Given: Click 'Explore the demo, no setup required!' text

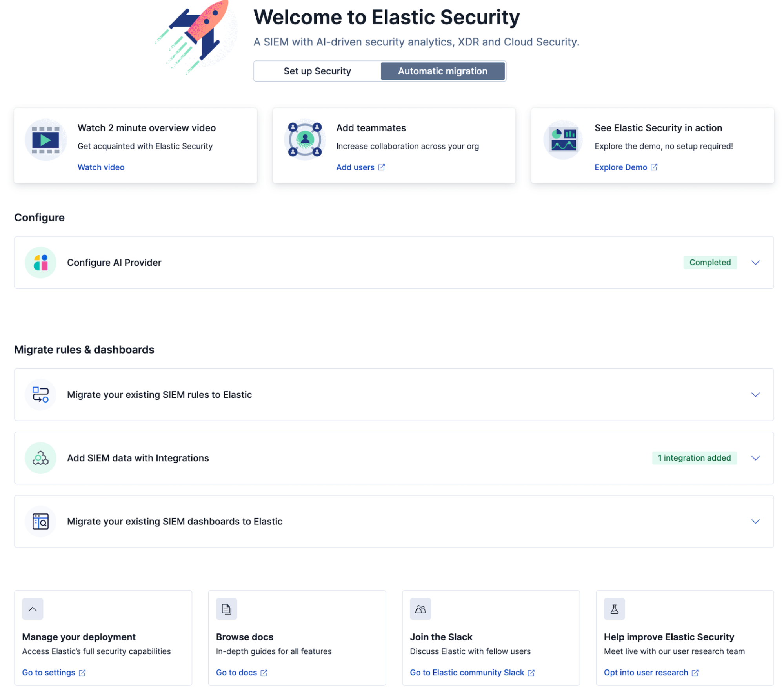Looking at the screenshot, I should [x=664, y=146].
